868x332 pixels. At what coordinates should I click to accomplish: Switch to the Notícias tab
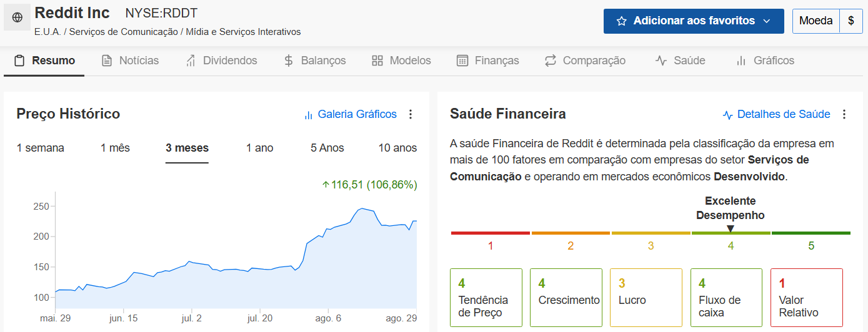tap(130, 61)
